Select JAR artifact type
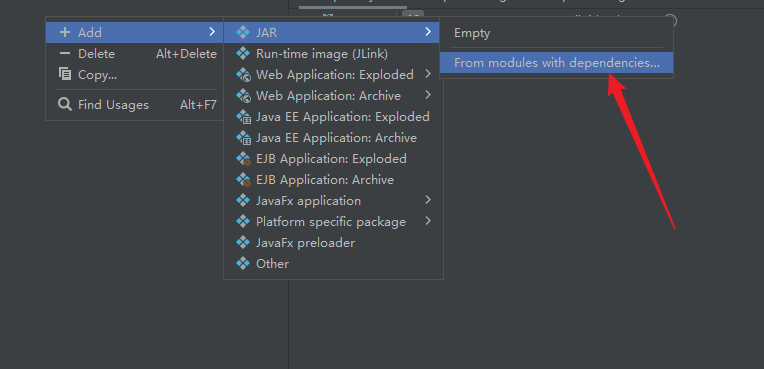The width and height of the screenshot is (764, 369). click(x=332, y=32)
